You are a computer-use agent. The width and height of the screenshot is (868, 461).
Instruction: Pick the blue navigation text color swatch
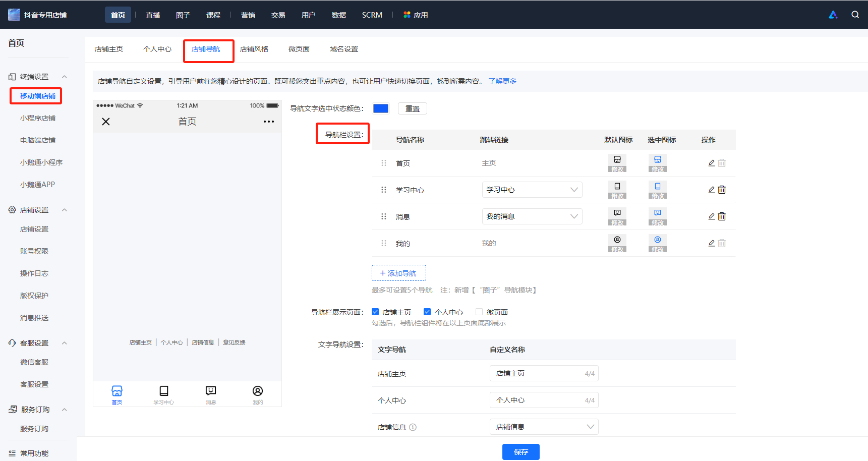(381, 108)
